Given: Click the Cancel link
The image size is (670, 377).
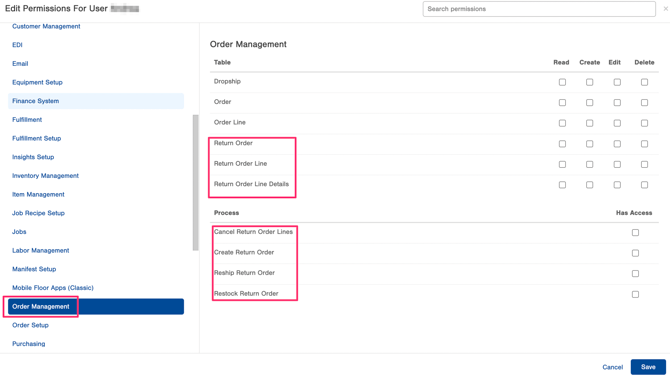Looking at the screenshot, I should pyautogui.click(x=612, y=367).
